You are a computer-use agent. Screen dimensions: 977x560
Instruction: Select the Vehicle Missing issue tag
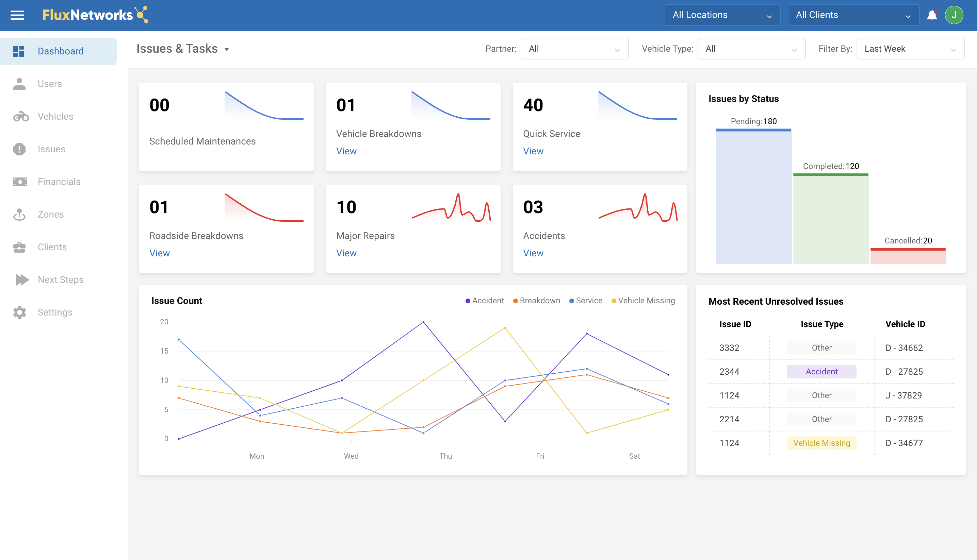click(821, 443)
